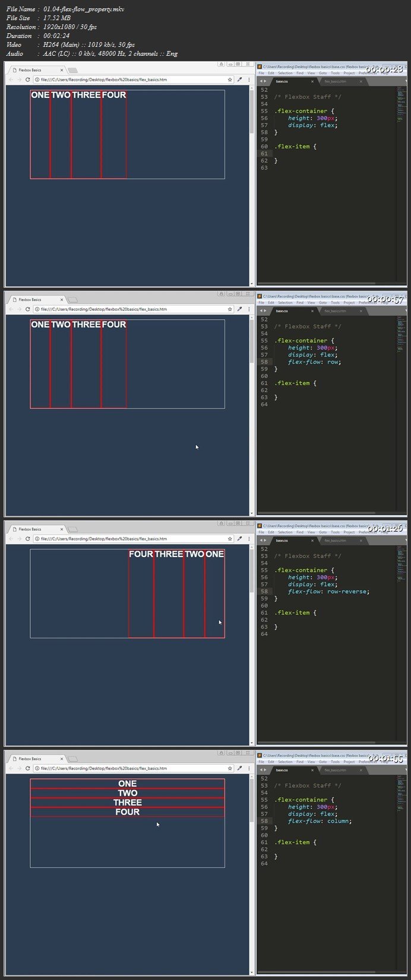Open File menu in 00:00:28 Sublime frame
The height and width of the screenshot is (980, 411).
261,73
